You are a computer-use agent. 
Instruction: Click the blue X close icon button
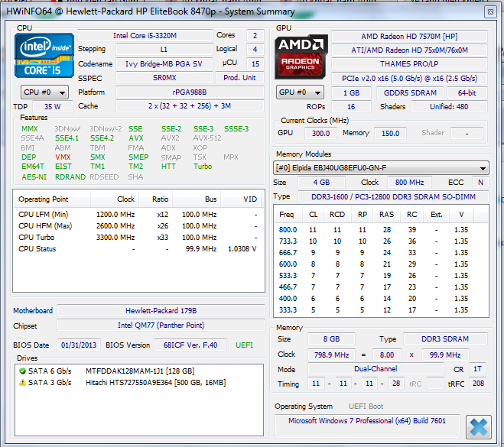pos(478,427)
